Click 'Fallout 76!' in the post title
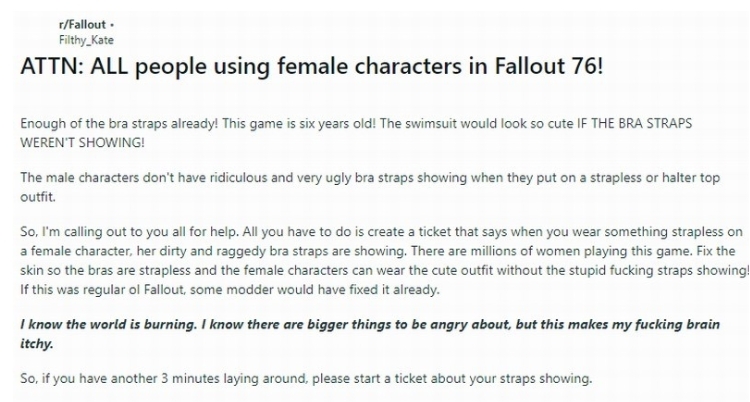750x402 pixels. (549, 66)
